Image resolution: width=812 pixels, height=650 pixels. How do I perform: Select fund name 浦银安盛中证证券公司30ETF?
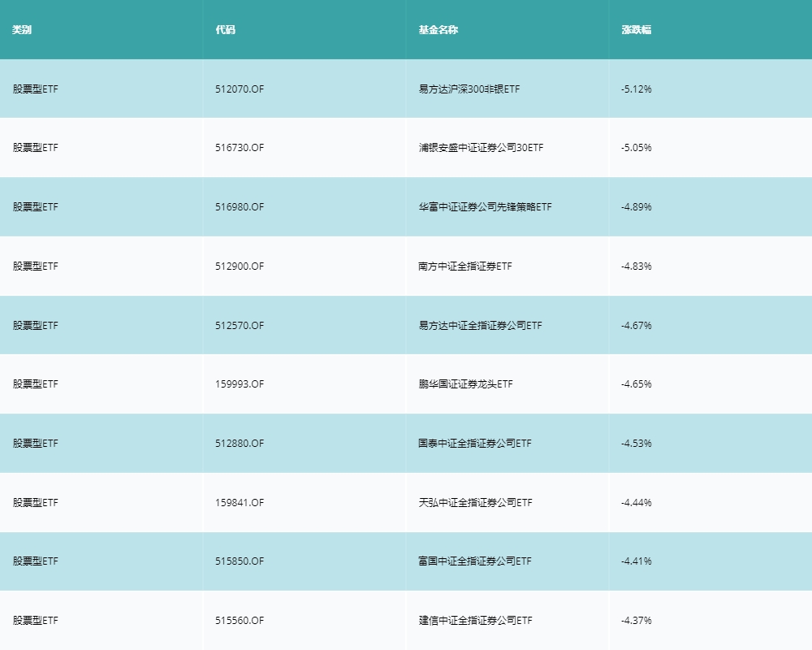point(481,148)
